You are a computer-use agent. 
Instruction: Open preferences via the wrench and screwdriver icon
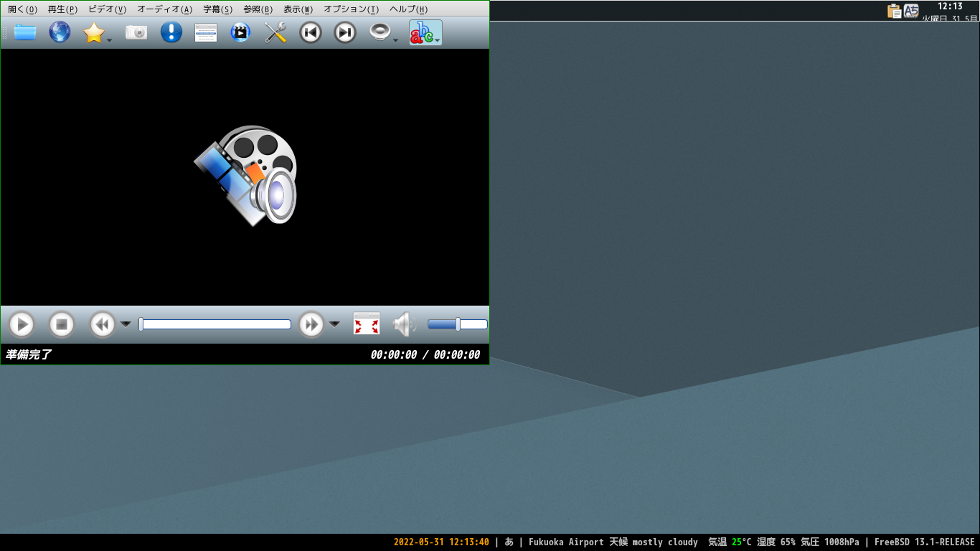[275, 32]
